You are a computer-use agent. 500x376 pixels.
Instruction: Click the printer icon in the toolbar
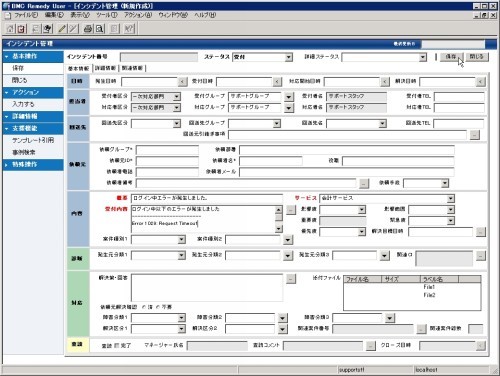coord(88,29)
